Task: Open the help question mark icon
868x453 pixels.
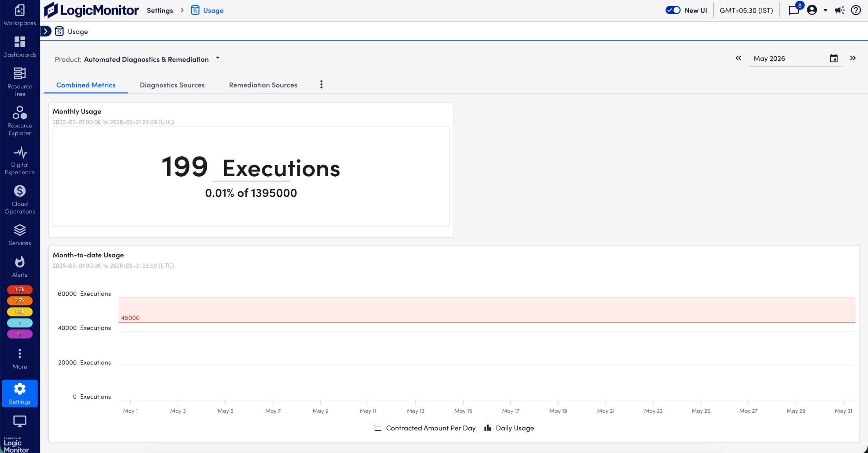Action: 856,10
